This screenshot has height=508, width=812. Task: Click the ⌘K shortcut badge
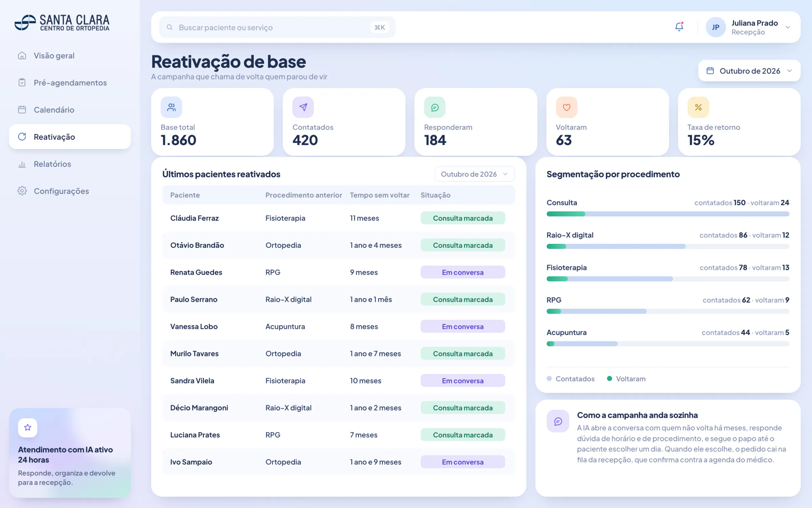(380, 27)
